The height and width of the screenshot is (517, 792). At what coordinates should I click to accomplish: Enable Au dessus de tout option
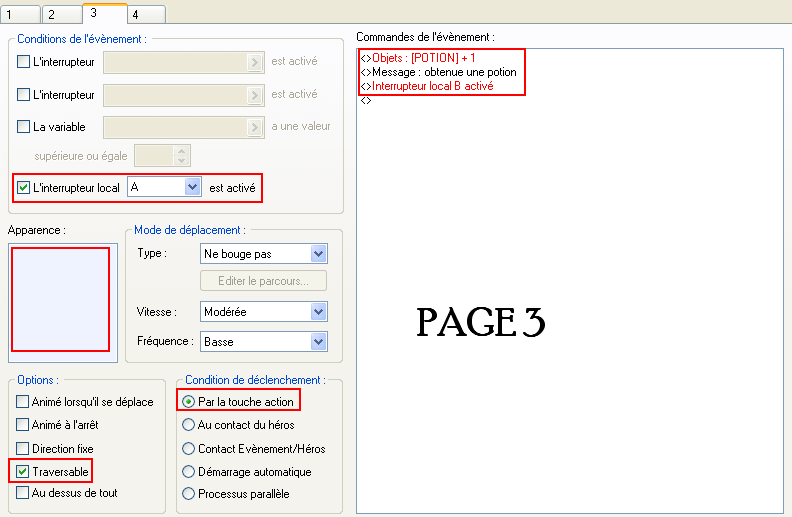point(22,493)
